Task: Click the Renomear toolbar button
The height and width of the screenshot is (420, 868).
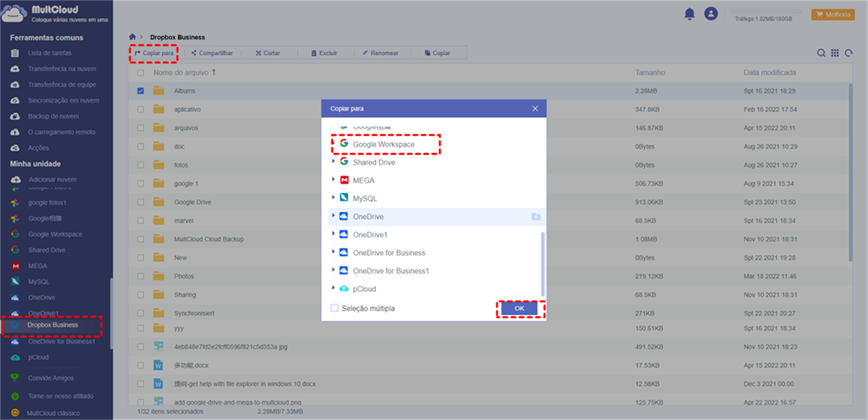Action: [x=380, y=53]
